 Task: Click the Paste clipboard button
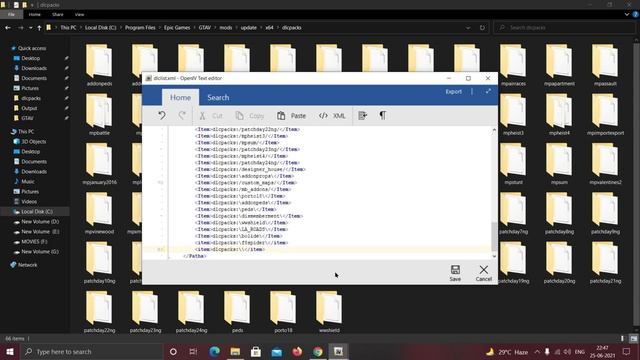[291, 116]
